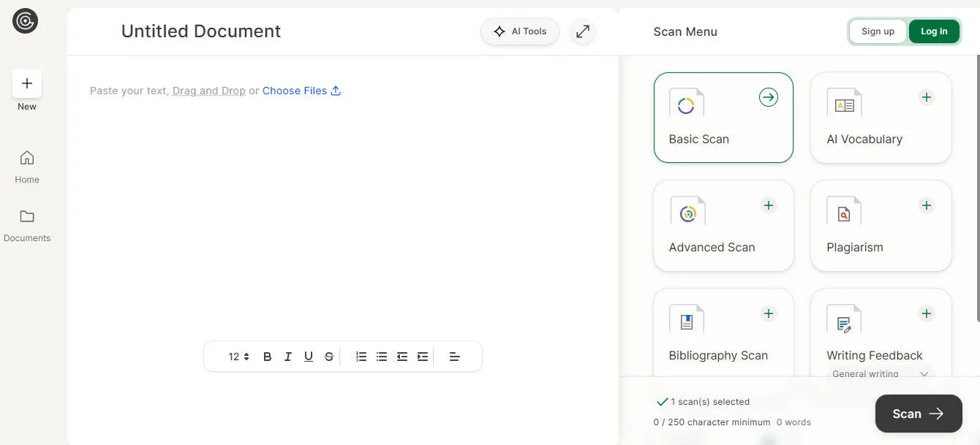Select the Bibliography Scan icon

pos(686,320)
